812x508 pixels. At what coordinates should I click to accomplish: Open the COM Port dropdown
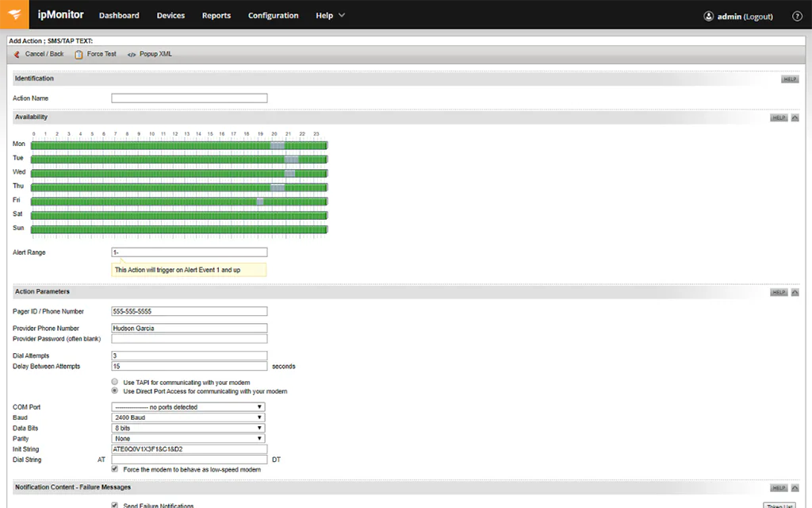(189, 407)
